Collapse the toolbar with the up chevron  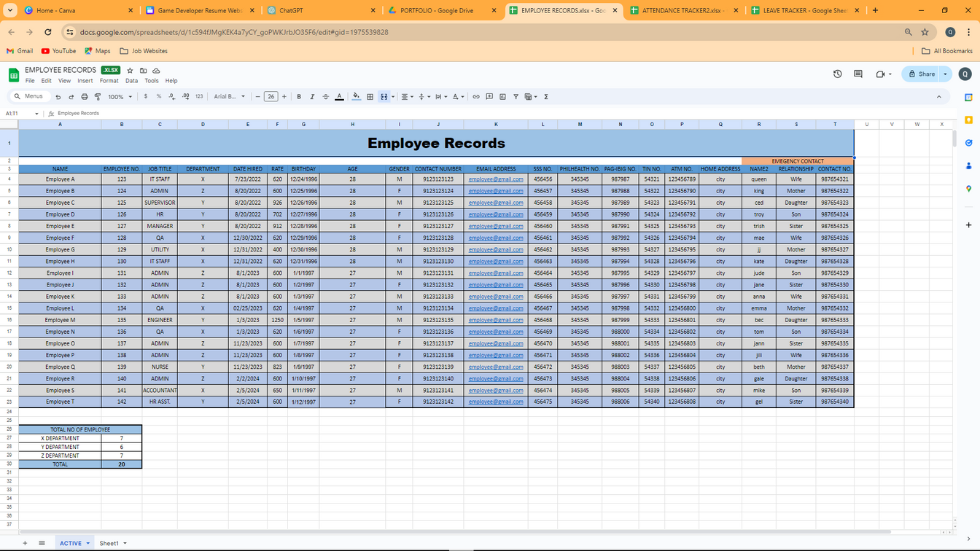pyautogui.click(x=939, y=97)
